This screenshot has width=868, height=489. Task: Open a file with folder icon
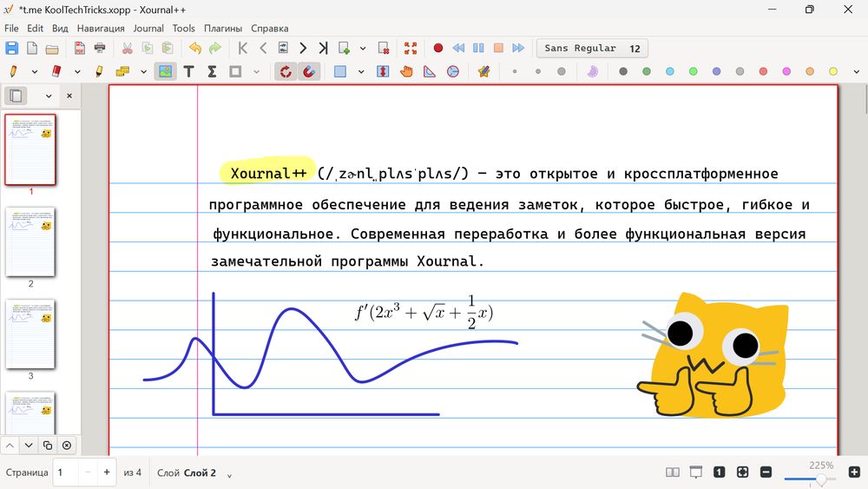click(x=52, y=49)
